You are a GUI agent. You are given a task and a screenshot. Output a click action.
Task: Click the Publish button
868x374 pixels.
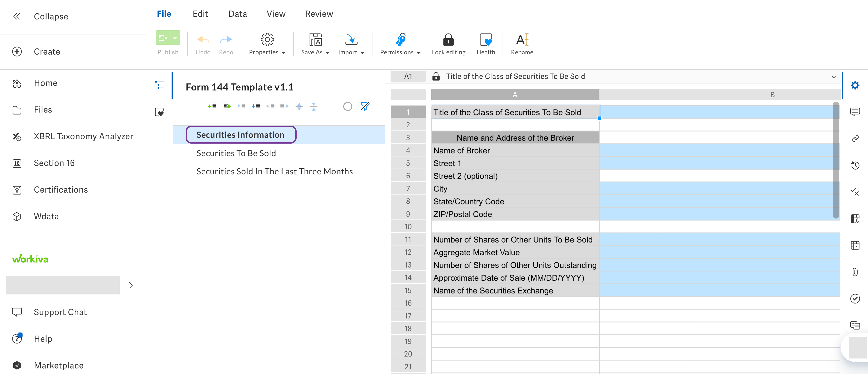click(163, 38)
